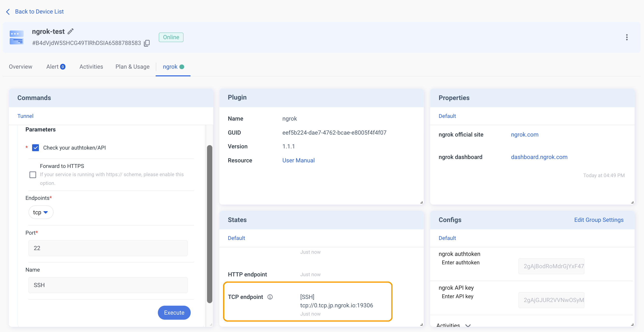Viewport: 644px width, 332px height.
Task: Click the Commands panel vertical scrollbar
Action: click(x=210, y=224)
